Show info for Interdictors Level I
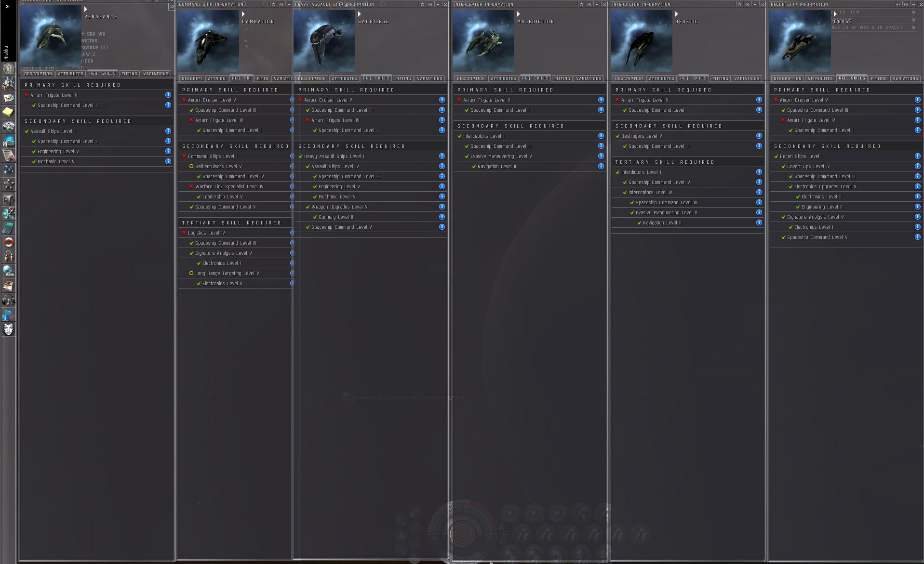This screenshot has width=924, height=564. [x=759, y=172]
